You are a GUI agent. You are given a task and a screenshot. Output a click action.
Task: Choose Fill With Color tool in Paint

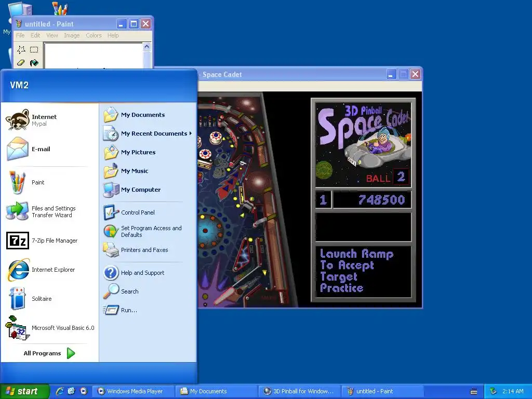click(x=34, y=63)
